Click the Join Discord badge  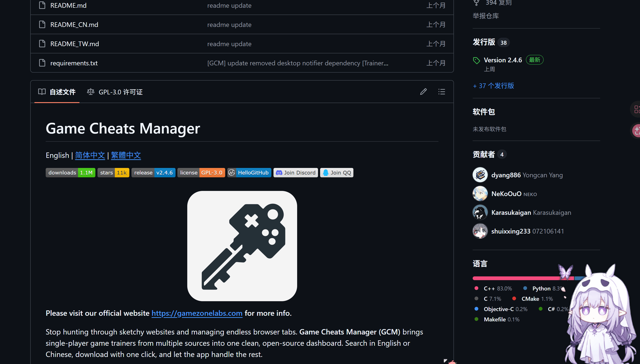296,172
